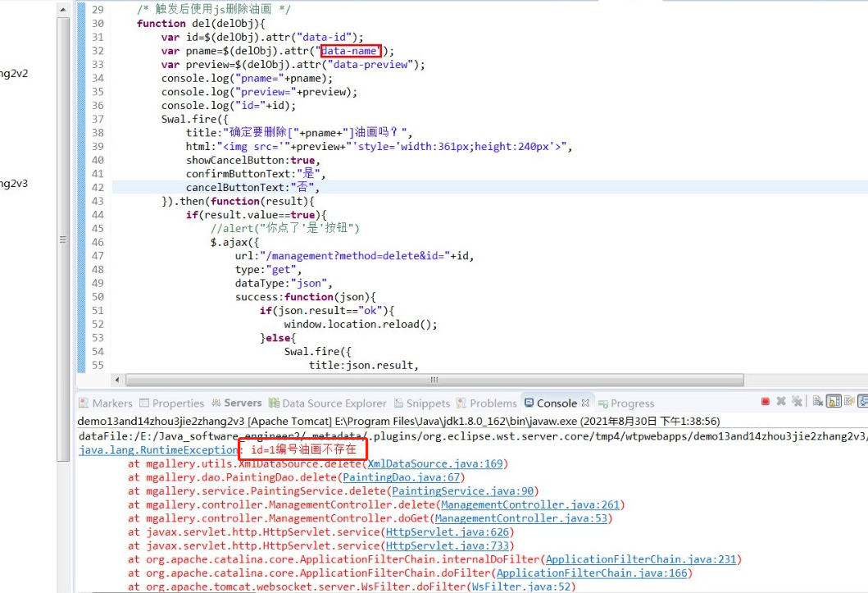Screen dimensions: 868x593
Task: Open ManagementController.java:261 link
Action: point(530,505)
